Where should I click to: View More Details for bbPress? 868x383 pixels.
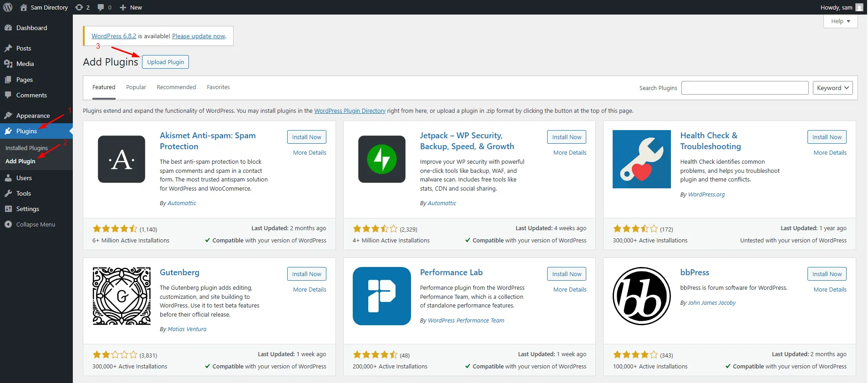pyautogui.click(x=830, y=289)
